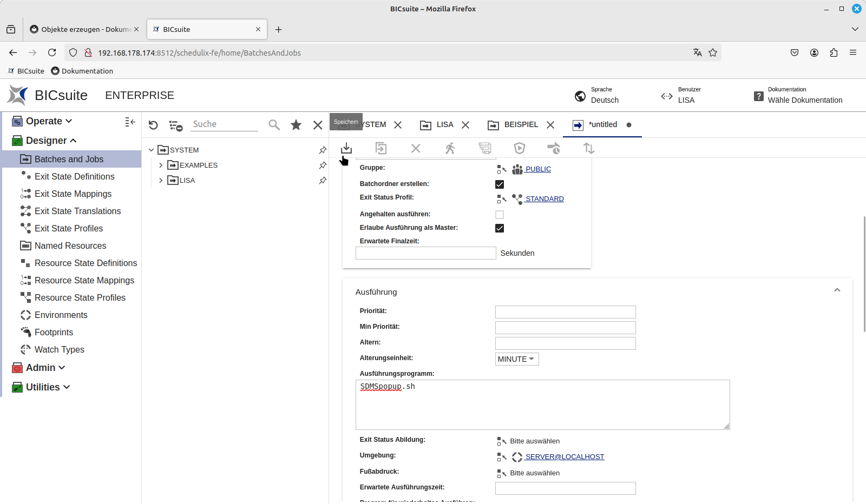The height and width of the screenshot is (504, 866).
Task: Click the running person toolbar icon
Action: [x=450, y=148]
